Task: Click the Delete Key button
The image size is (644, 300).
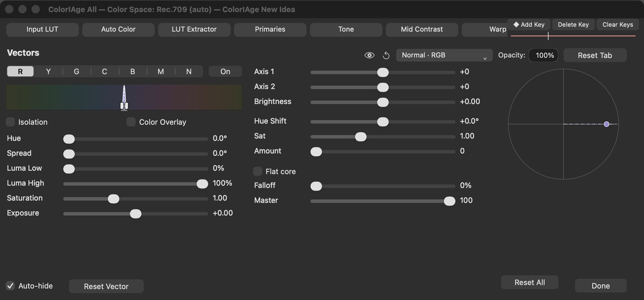Action: click(x=573, y=24)
